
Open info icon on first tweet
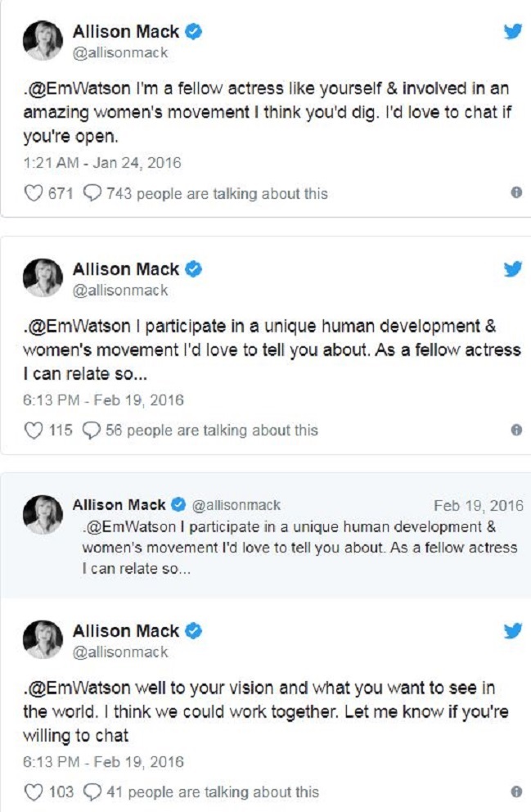point(516,193)
